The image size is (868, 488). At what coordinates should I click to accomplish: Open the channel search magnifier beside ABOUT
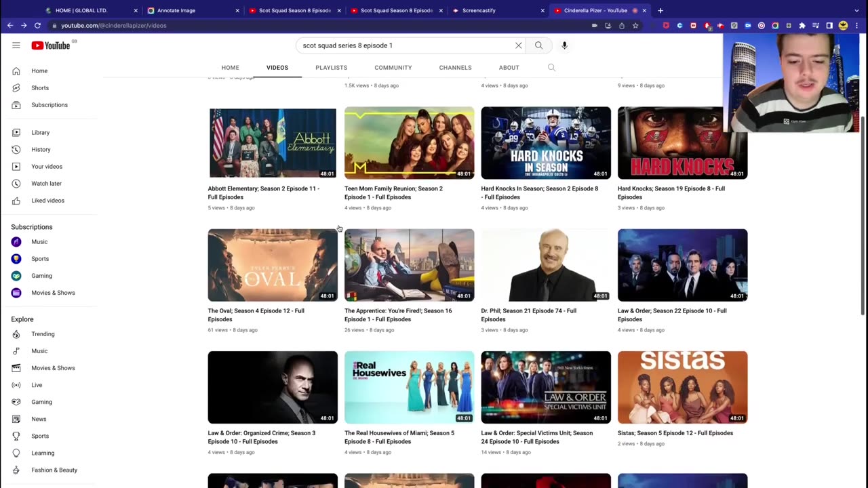point(551,68)
